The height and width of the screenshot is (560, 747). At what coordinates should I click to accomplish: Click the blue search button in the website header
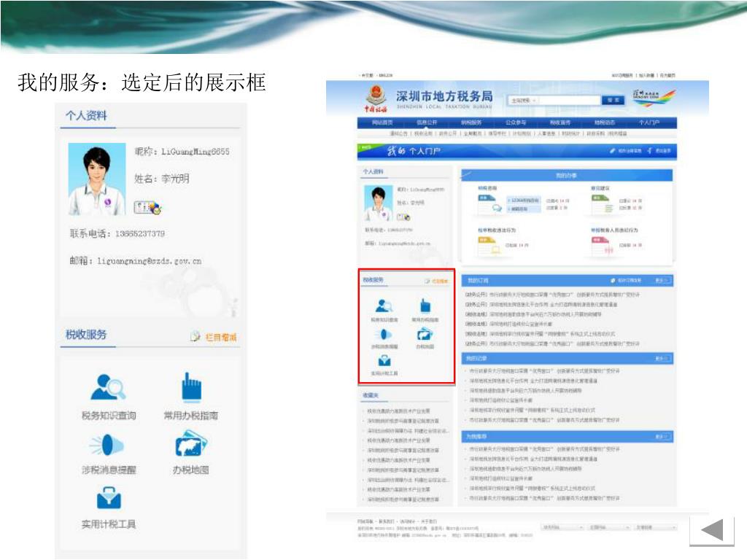(x=614, y=100)
